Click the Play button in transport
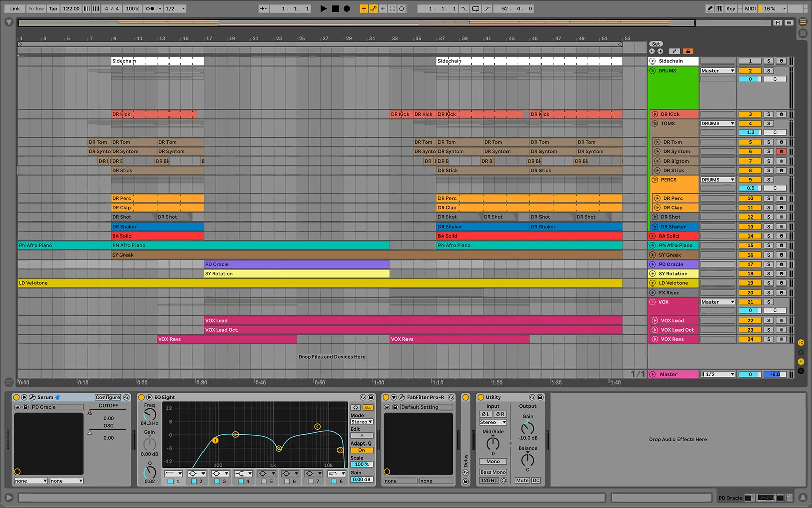The image size is (812, 508). [323, 8]
